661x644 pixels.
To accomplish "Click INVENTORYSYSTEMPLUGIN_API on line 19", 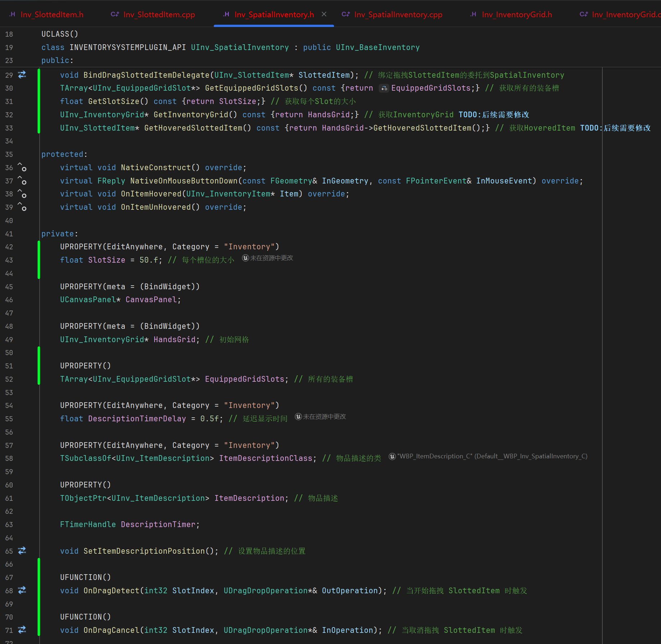I will [x=128, y=47].
